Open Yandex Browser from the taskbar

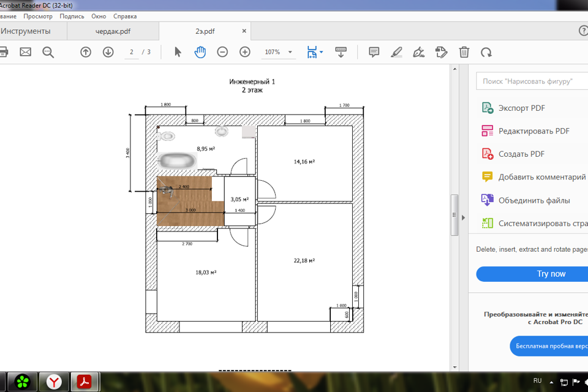54,382
